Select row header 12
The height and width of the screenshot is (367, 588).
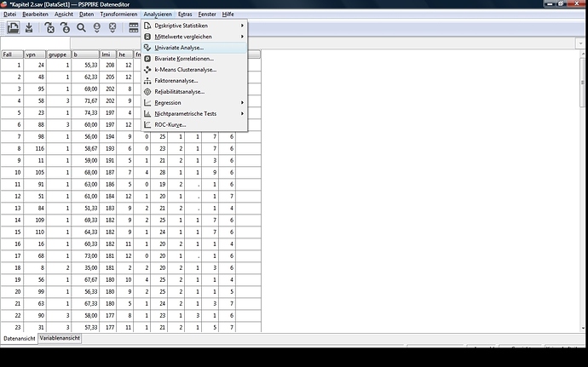point(12,197)
